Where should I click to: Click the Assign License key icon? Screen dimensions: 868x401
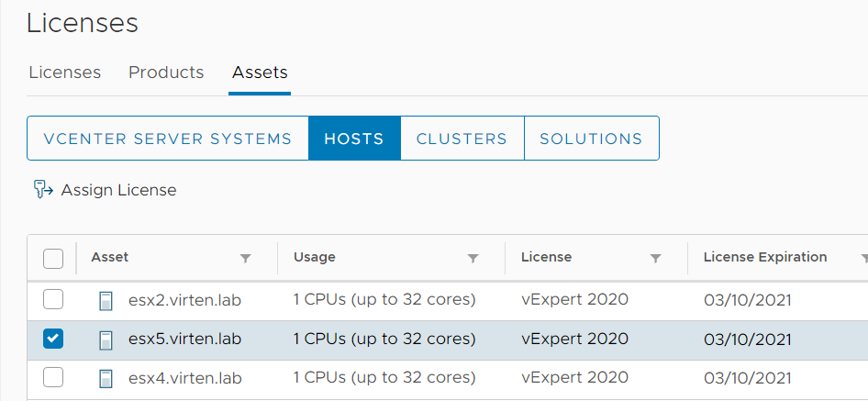click(43, 190)
